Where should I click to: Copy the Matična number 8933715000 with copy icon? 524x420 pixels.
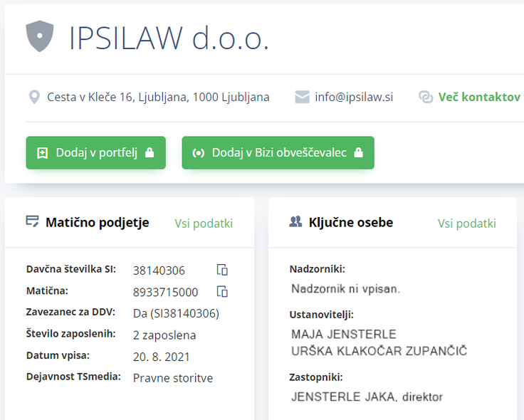click(x=222, y=291)
